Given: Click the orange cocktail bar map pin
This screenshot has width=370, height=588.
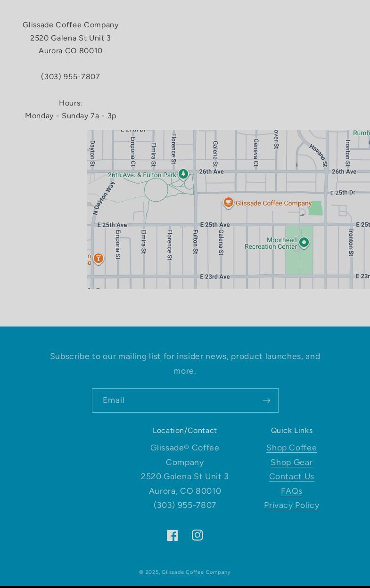Looking at the screenshot, I should 99,258.
